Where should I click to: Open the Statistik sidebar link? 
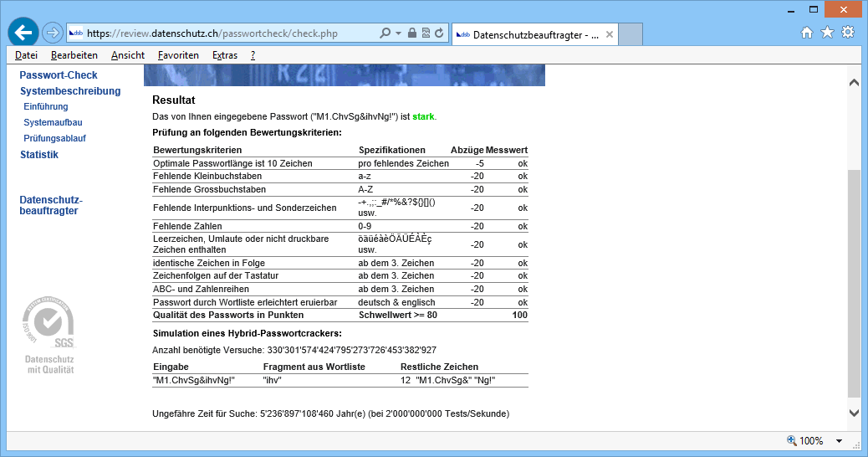(x=39, y=155)
